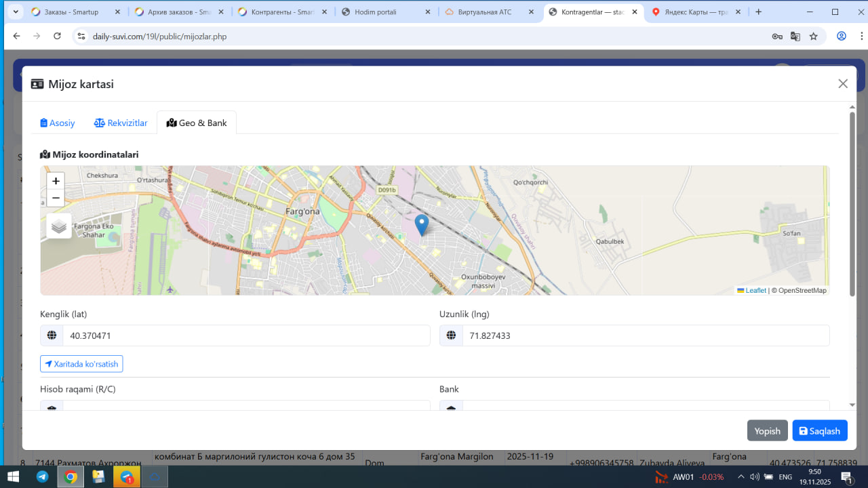Close the Mijoz kartasi dialog

coord(843,83)
